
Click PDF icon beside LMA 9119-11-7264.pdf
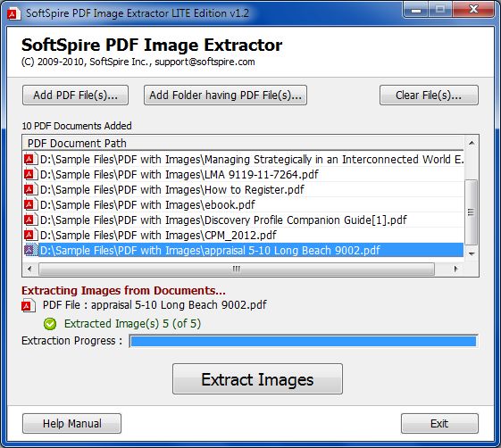[x=30, y=174]
